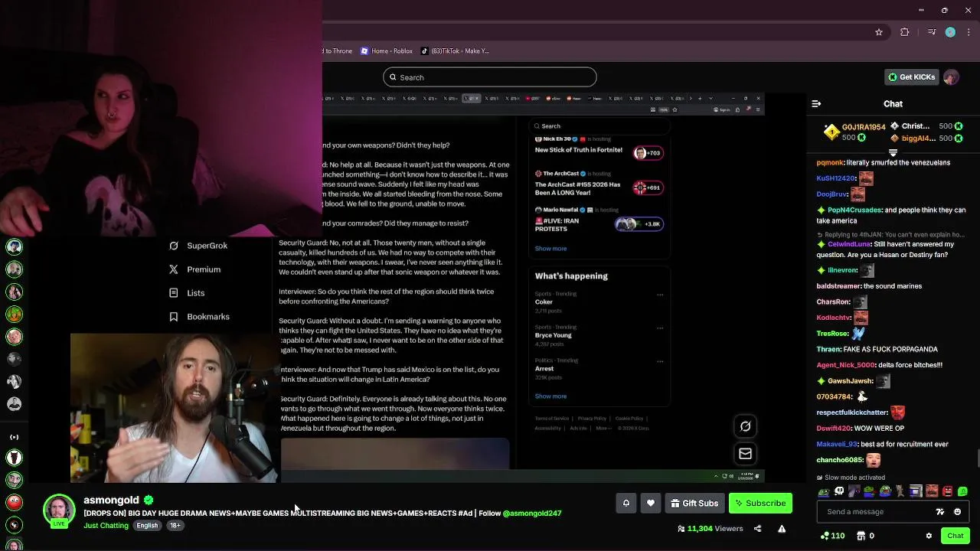Click Show more under live spaces

(x=550, y=249)
